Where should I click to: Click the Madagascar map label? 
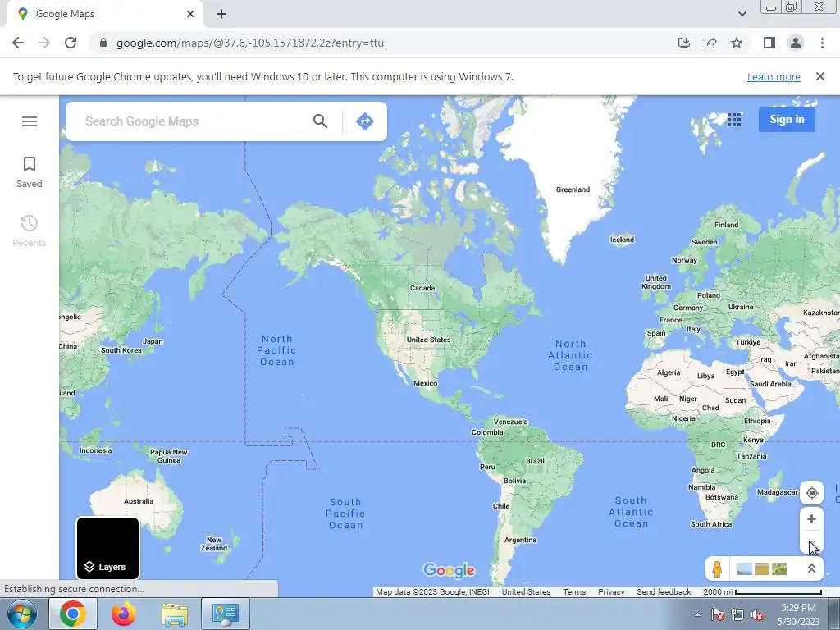[x=778, y=492]
